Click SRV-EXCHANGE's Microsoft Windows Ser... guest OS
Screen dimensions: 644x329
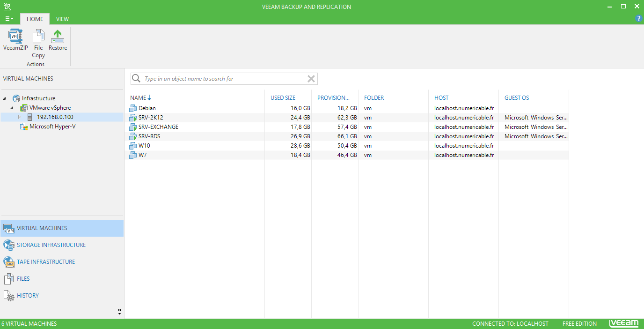point(536,127)
